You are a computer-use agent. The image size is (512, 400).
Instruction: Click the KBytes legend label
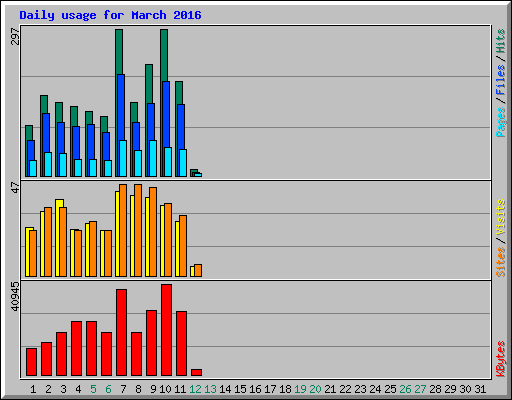pos(501,359)
